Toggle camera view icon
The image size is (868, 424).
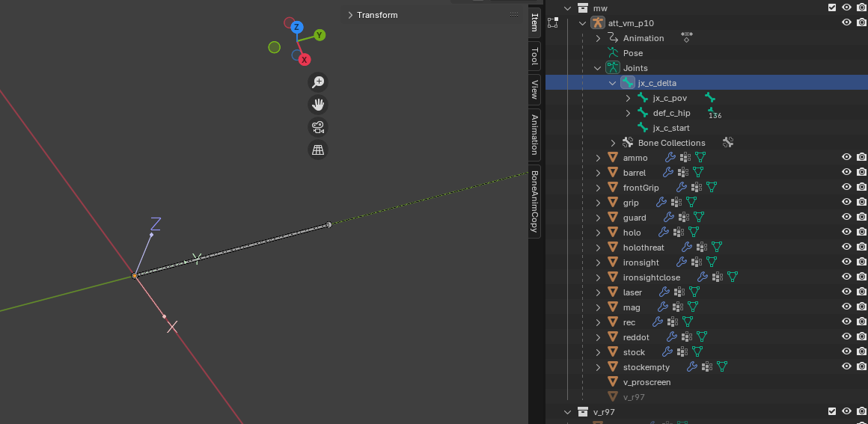coord(318,127)
